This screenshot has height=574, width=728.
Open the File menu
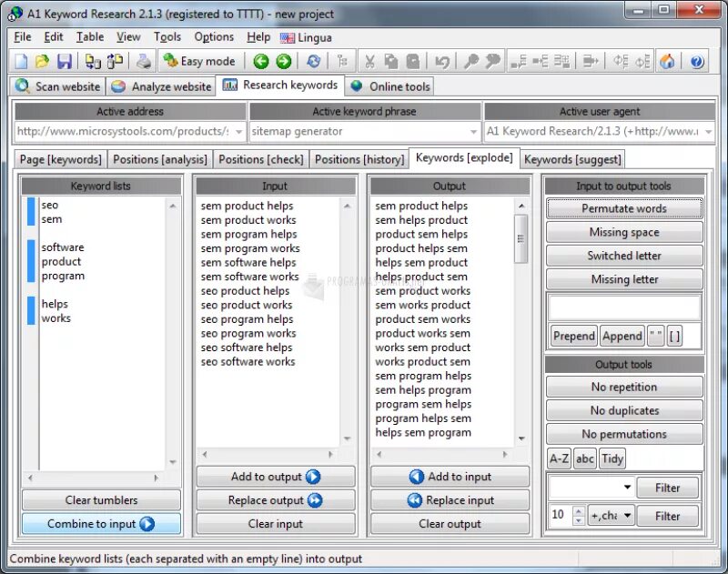coord(22,37)
